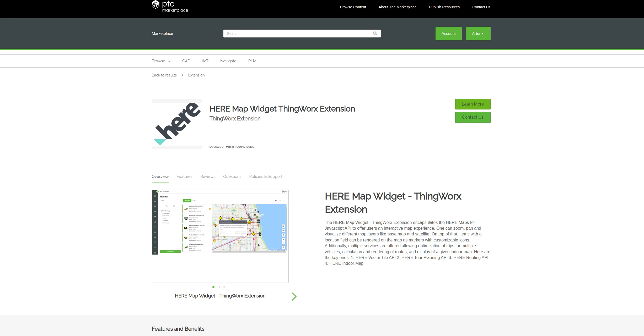Click breadcrumb chevron after Back to results

coord(182,75)
